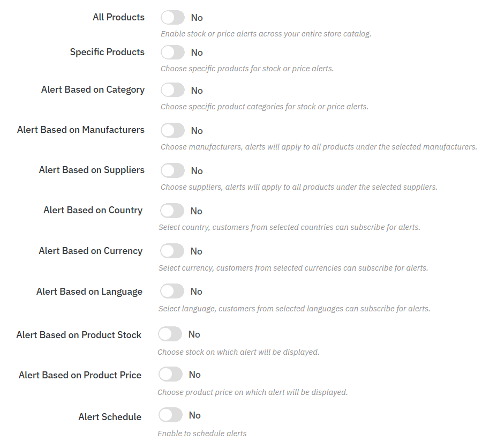This screenshot has width=497, height=448.
Task: Click the 'Alert Based on Category' label
Action: click(93, 89)
